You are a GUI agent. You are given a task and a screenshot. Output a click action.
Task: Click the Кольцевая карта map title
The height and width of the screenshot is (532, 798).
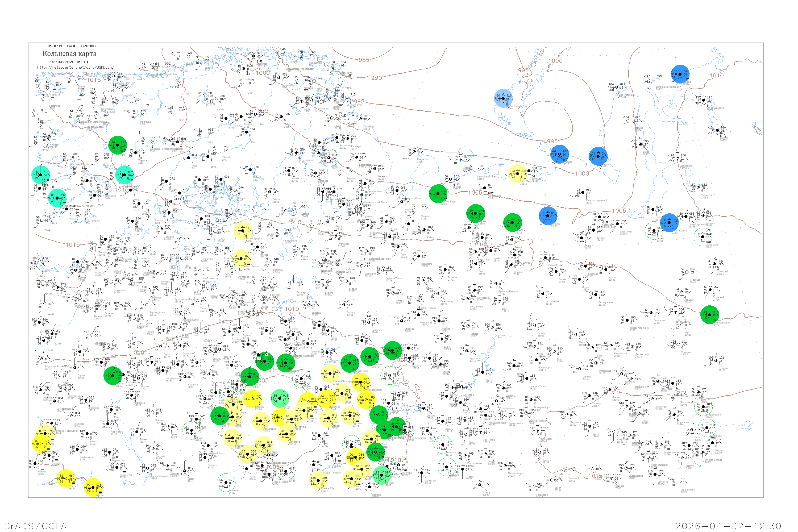coord(69,54)
